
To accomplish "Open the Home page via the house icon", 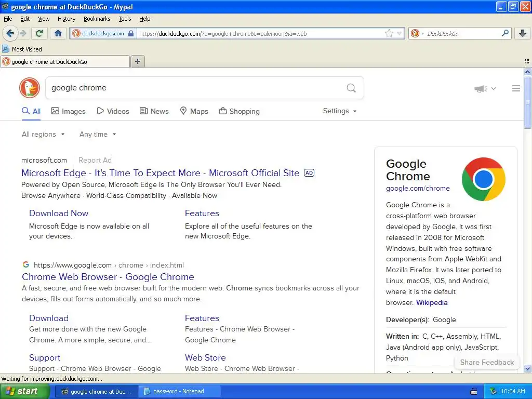I will 58,33.
